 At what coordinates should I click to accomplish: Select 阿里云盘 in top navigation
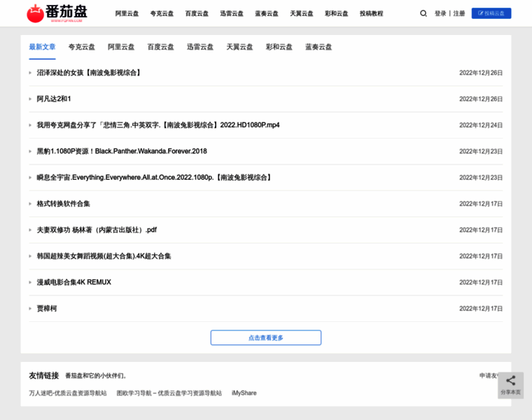tap(127, 13)
